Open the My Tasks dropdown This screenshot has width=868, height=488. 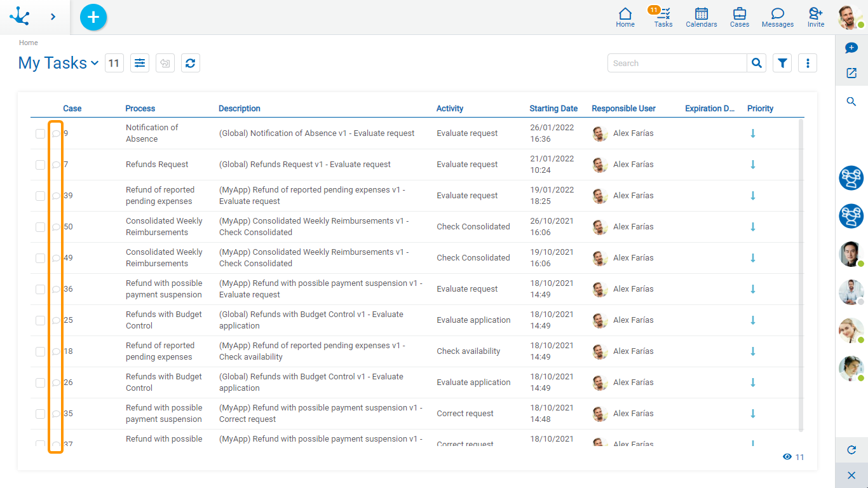coord(58,63)
